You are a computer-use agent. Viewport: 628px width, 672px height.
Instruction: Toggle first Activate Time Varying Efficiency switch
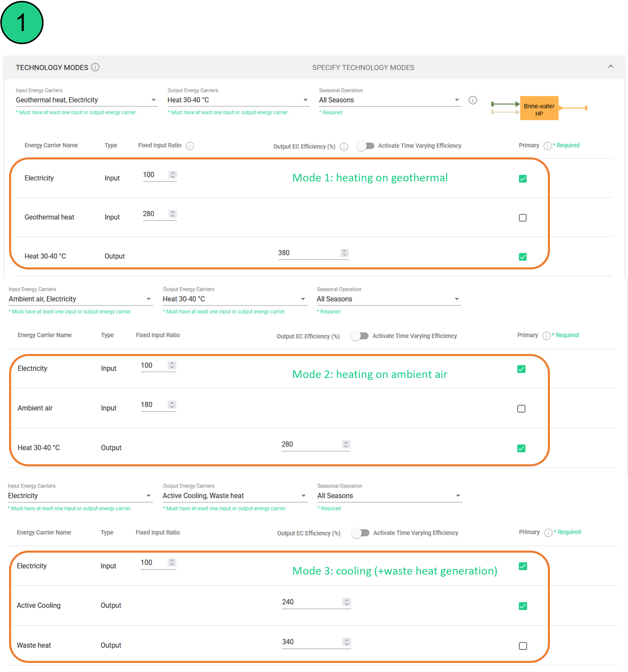(366, 146)
